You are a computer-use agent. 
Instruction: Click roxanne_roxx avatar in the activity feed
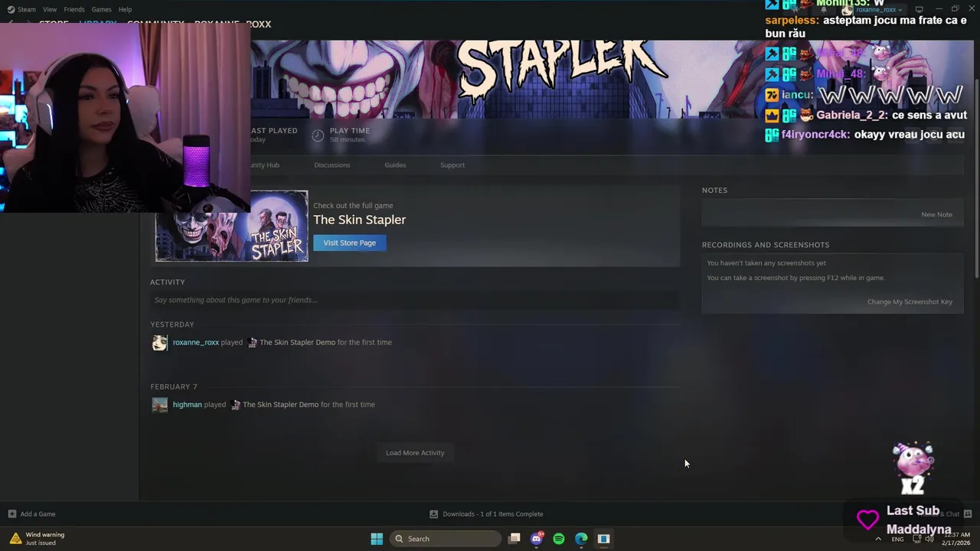click(159, 343)
